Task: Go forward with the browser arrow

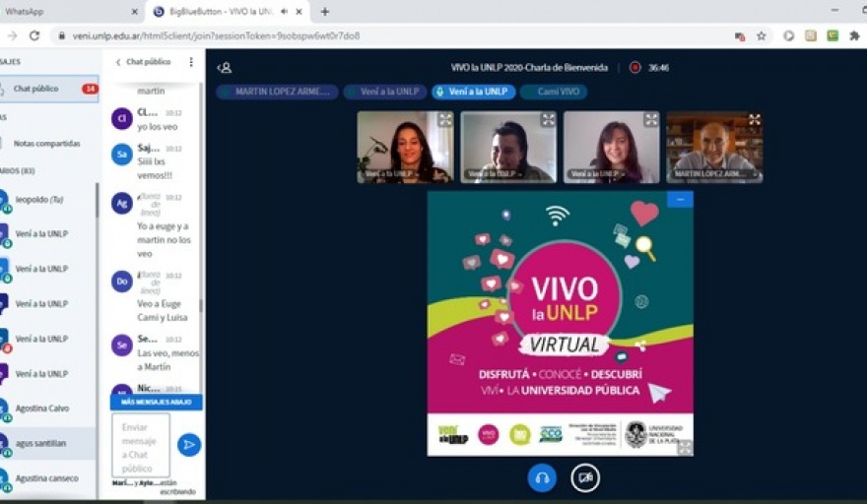Action: pos(12,35)
